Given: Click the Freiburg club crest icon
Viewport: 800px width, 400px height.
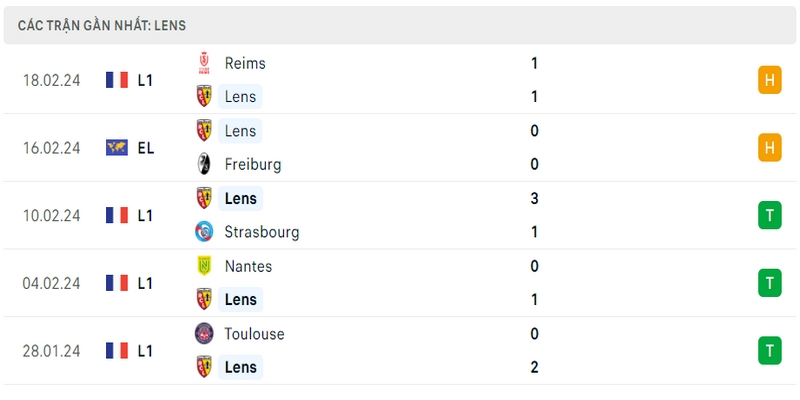Looking at the screenshot, I should tap(204, 164).
